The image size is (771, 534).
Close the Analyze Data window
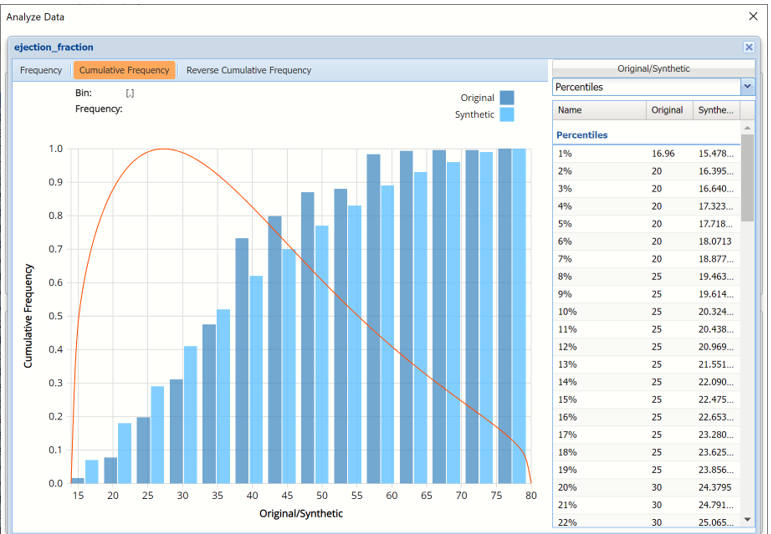753,16
